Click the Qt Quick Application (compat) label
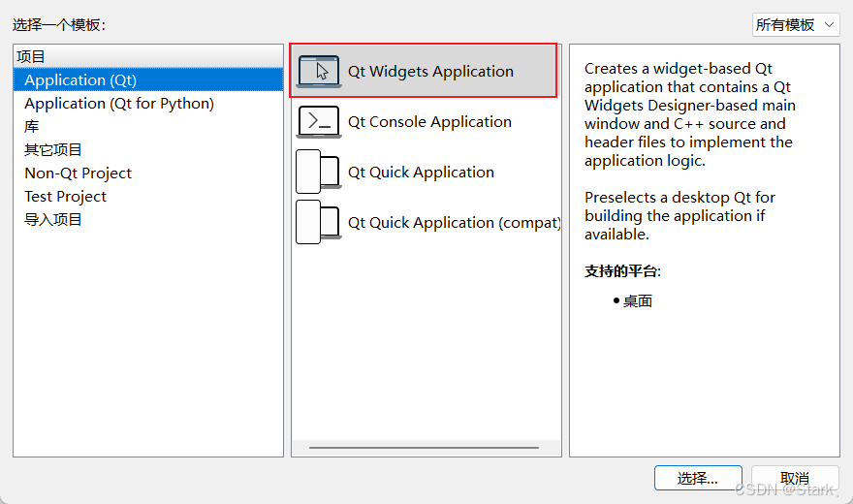 coord(455,223)
